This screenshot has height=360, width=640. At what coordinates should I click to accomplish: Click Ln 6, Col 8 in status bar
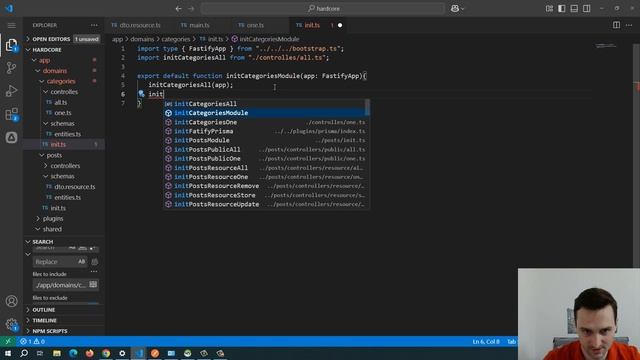(x=486, y=341)
